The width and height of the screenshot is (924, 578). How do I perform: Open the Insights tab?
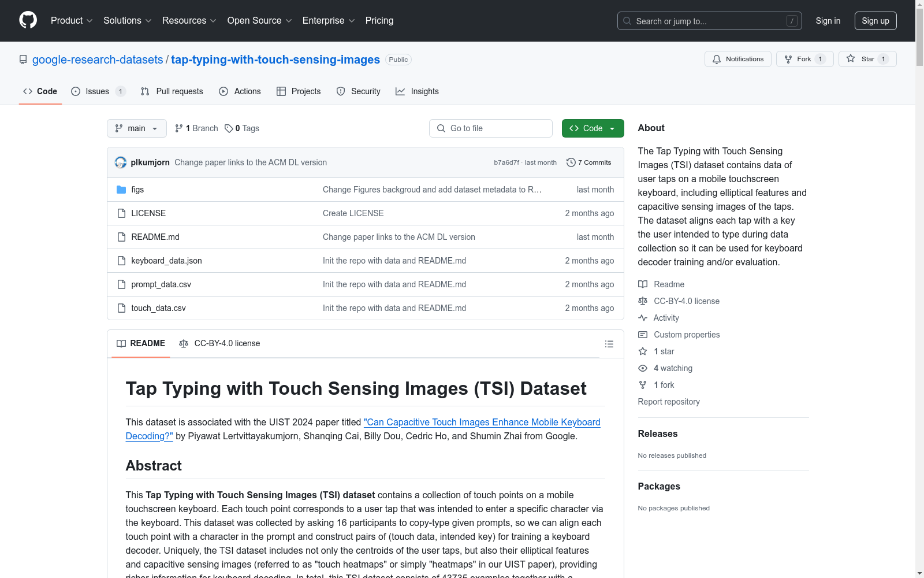(x=417, y=91)
